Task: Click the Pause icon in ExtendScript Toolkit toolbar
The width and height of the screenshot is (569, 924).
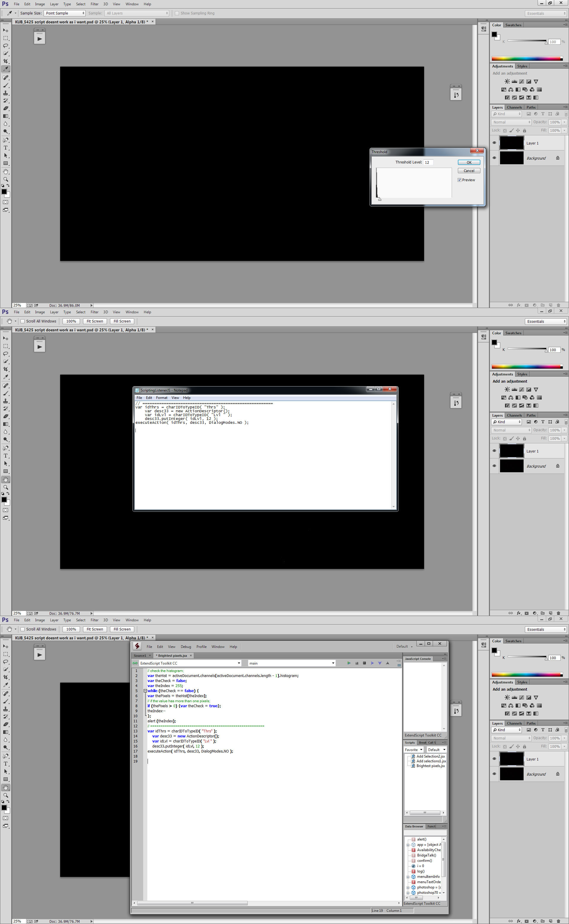Action: 357,663
